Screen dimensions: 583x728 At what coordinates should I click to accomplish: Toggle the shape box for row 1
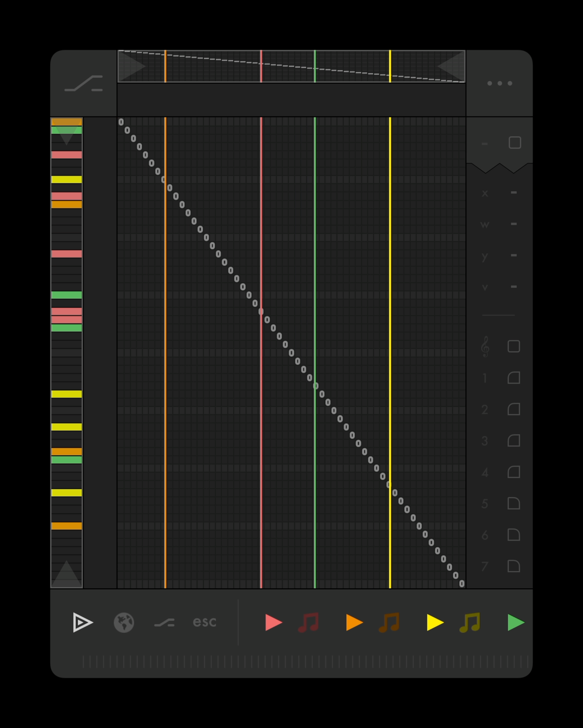coord(514,378)
